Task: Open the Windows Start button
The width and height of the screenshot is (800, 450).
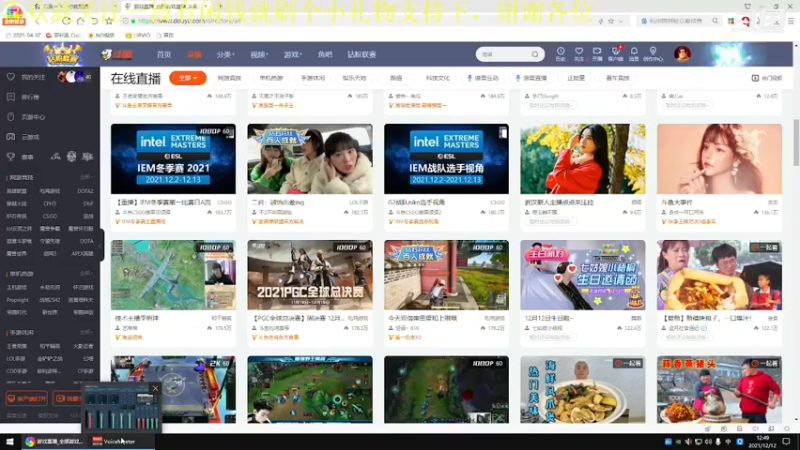Action: click(x=10, y=441)
